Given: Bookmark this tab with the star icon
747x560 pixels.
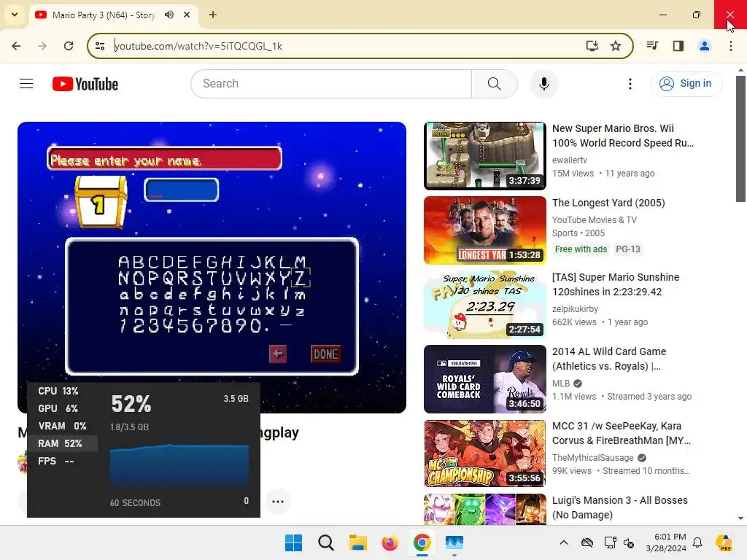Looking at the screenshot, I should pos(616,46).
